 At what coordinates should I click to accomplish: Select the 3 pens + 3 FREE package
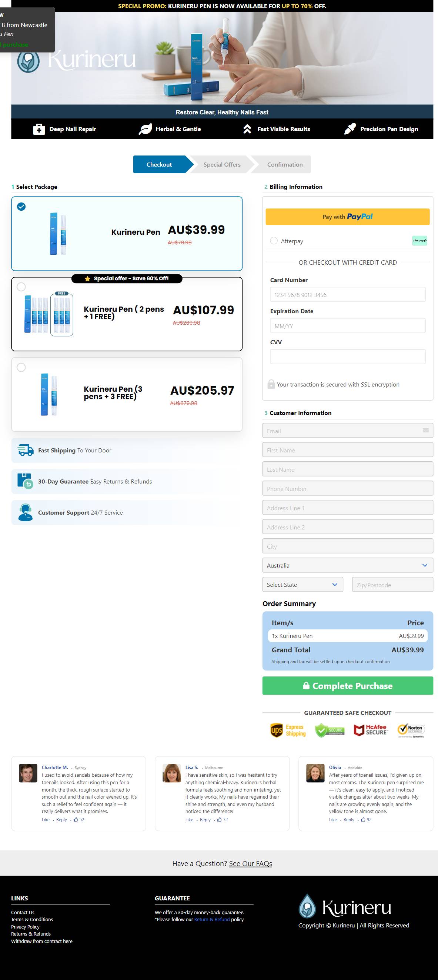127,394
